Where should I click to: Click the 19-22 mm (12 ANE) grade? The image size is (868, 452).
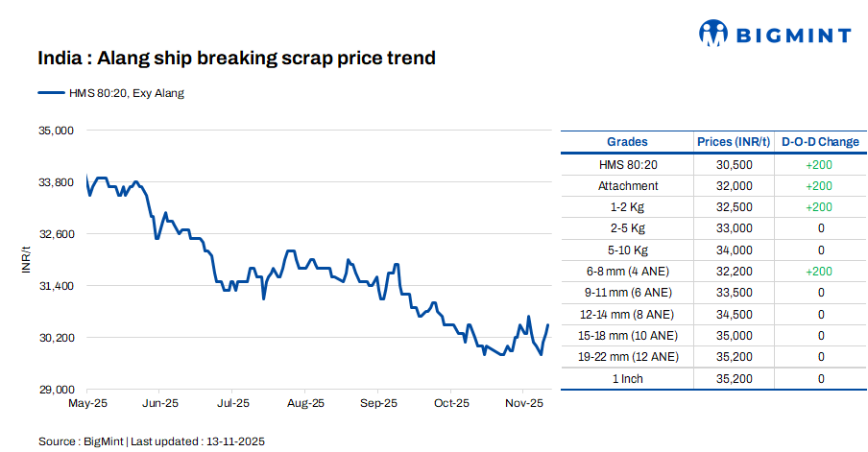(x=627, y=357)
